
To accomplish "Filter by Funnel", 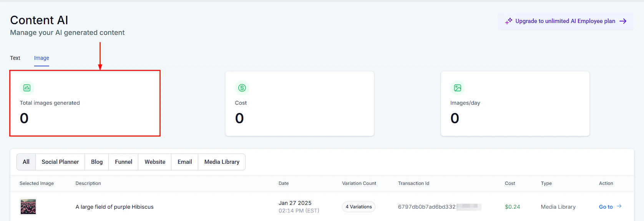I will click(124, 162).
